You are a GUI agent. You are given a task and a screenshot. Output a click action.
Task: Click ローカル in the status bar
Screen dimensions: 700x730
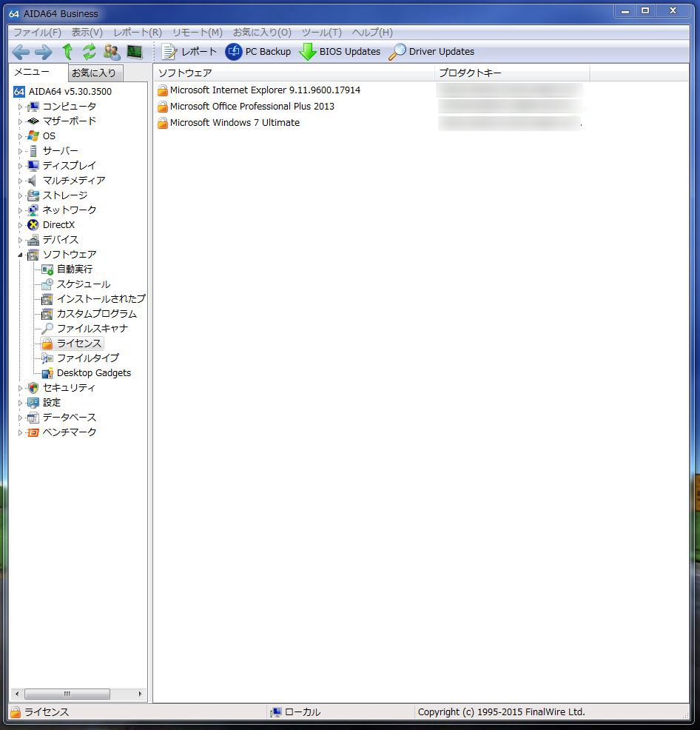[303, 711]
